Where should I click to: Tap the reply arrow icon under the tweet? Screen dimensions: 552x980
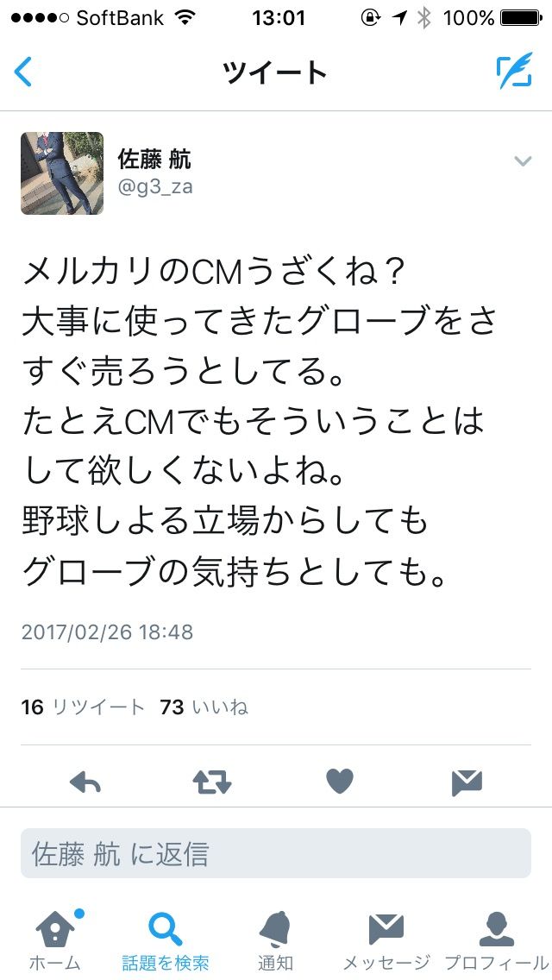coord(85,782)
